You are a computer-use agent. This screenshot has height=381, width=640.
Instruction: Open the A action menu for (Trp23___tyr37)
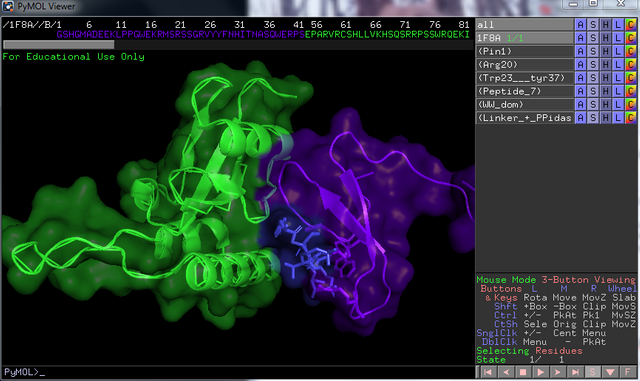[580, 78]
